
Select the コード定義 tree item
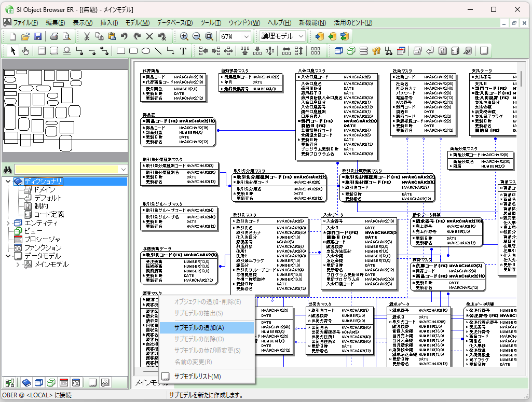49,215
